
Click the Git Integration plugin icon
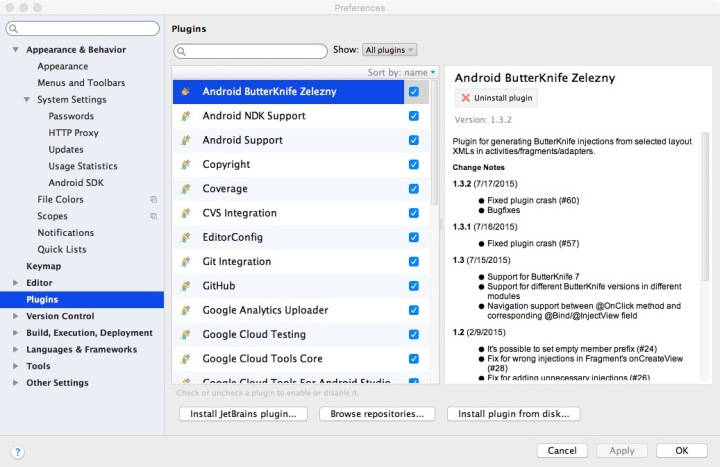pyautogui.click(x=186, y=262)
